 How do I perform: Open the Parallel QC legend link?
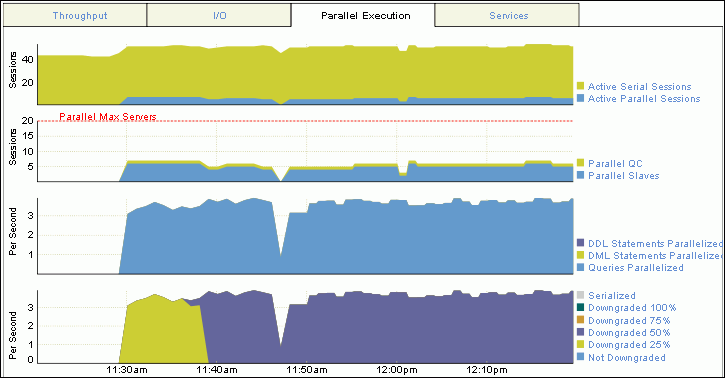click(x=615, y=164)
